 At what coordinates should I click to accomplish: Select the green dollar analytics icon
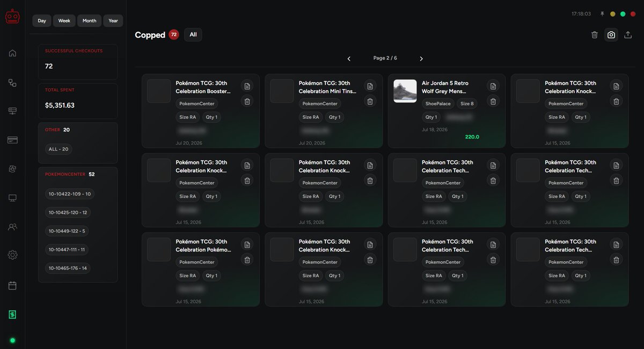tap(12, 315)
